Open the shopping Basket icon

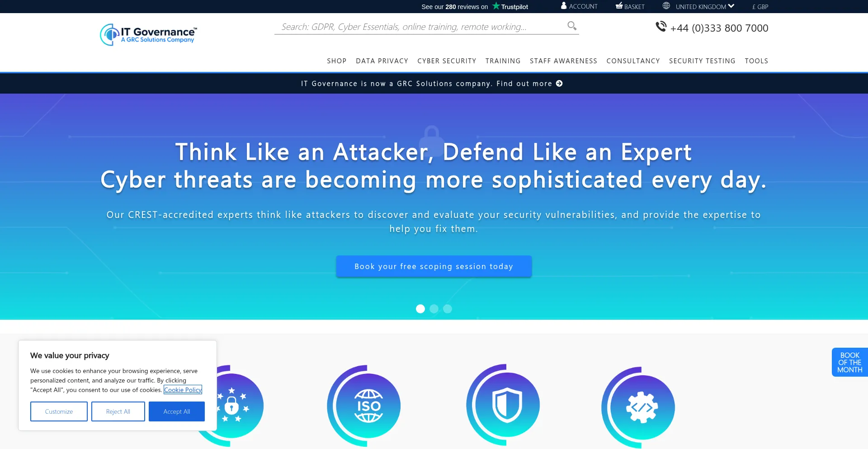click(619, 6)
